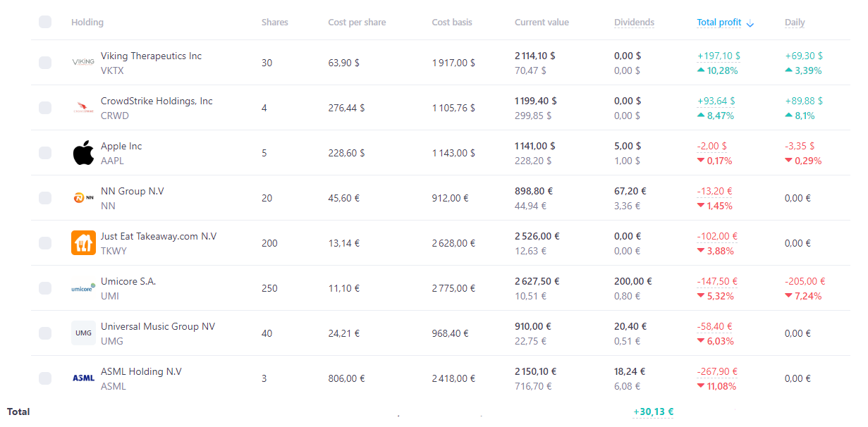The height and width of the screenshot is (427, 868).
Task: Toggle the select-all checkbox in the header
Action: coord(45,22)
